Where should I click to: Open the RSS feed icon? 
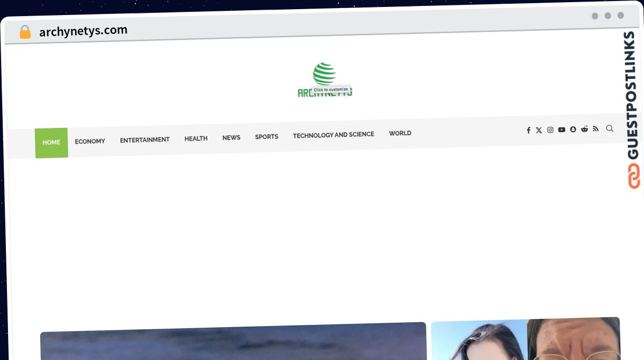(596, 129)
